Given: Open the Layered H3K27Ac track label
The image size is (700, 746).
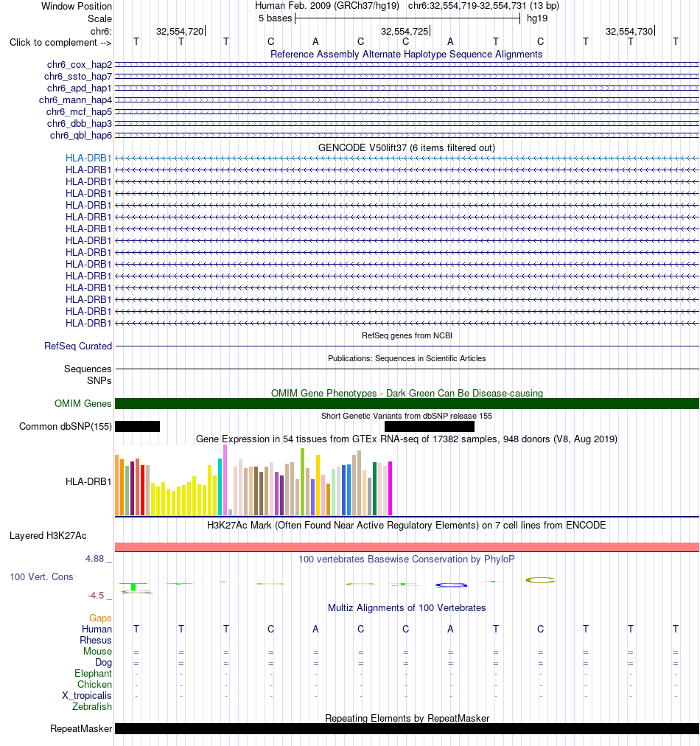Looking at the screenshot, I should 48,536.
